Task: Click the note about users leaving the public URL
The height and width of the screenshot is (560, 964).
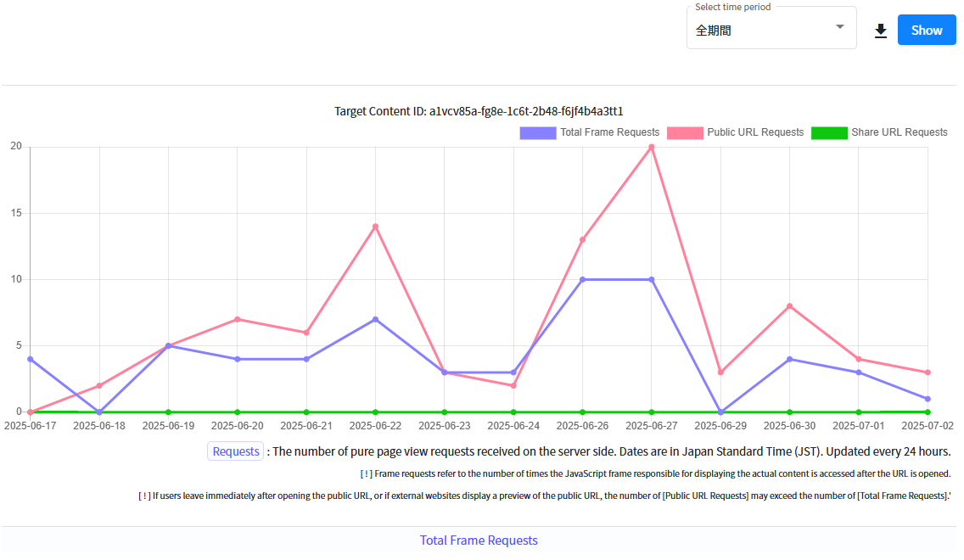Action: (545, 496)
